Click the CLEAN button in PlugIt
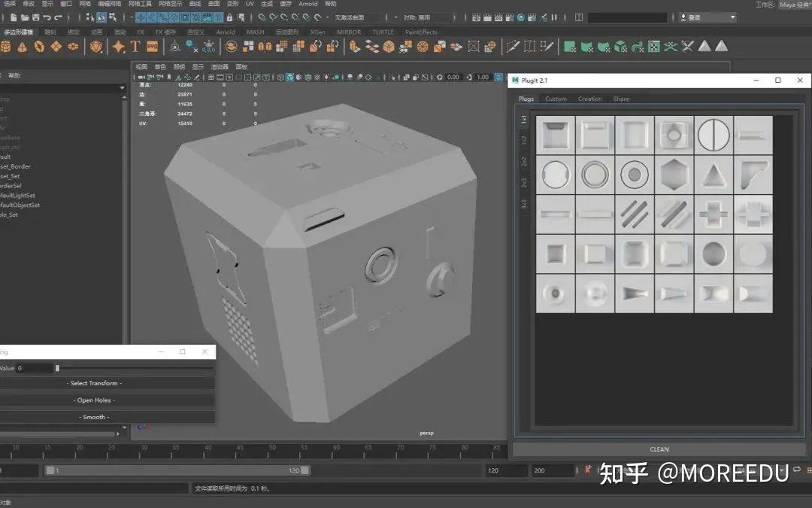Screen dimensions: 812x508 pos(659,449)
